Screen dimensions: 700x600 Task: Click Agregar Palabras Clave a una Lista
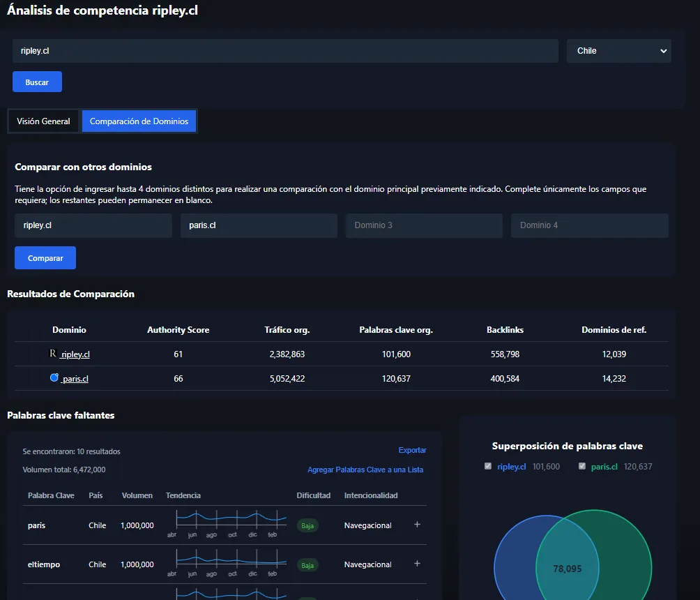tap(365, 470)
